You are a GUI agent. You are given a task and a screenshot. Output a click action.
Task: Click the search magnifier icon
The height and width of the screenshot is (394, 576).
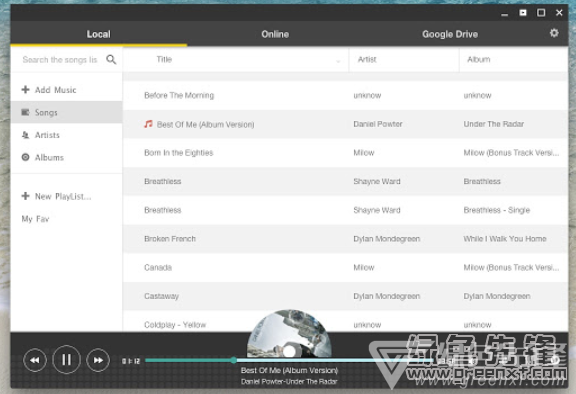111,59
